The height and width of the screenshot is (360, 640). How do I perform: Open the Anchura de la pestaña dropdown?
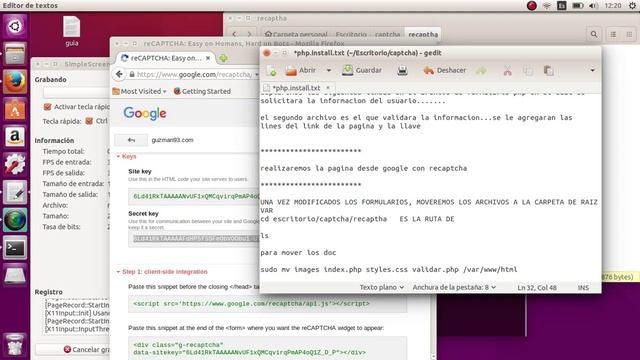tap(454, 287)
